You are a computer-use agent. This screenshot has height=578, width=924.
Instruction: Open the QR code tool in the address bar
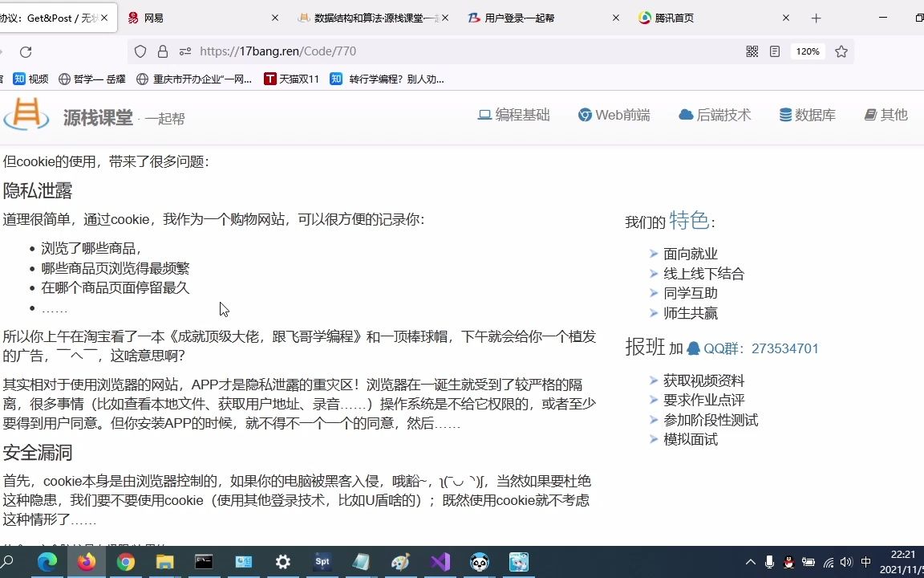[752, 51]
